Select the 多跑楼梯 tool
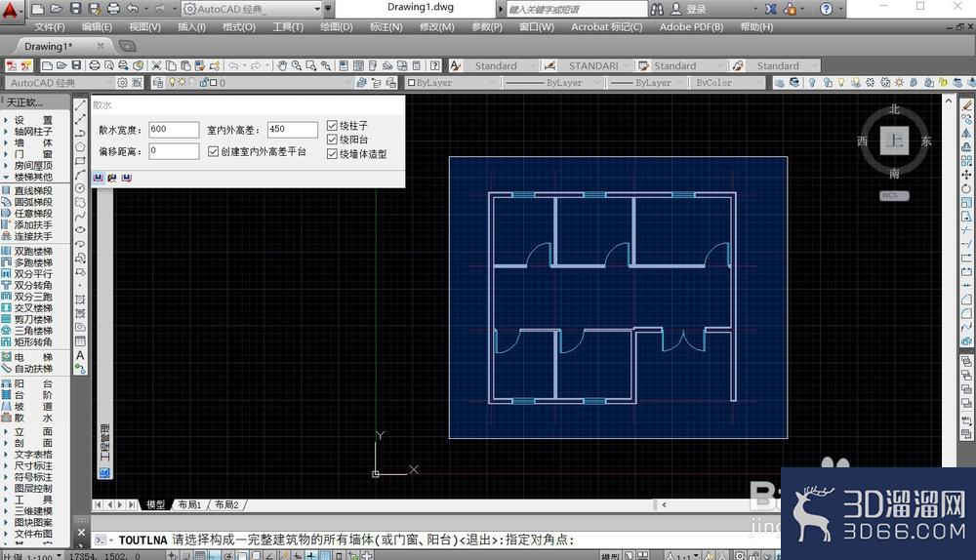The width and height of the screenshot is (976, 560). pos(27,262)
